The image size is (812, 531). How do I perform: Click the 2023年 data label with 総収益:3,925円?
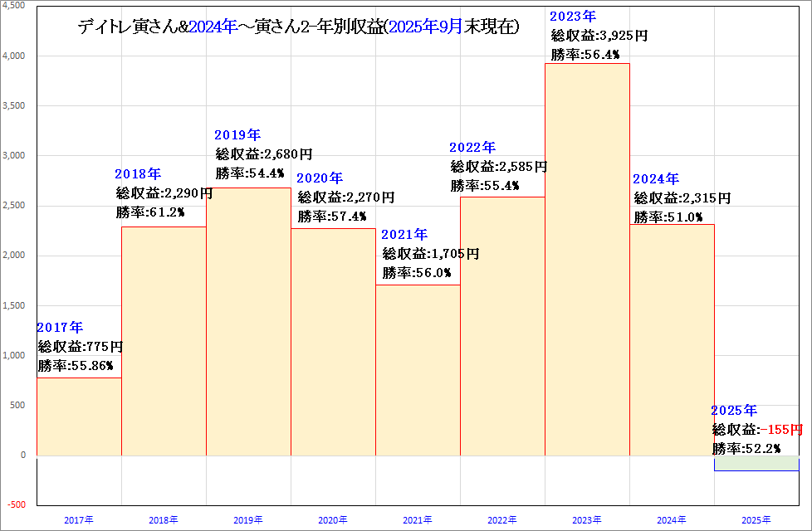(x=599, y=36)
